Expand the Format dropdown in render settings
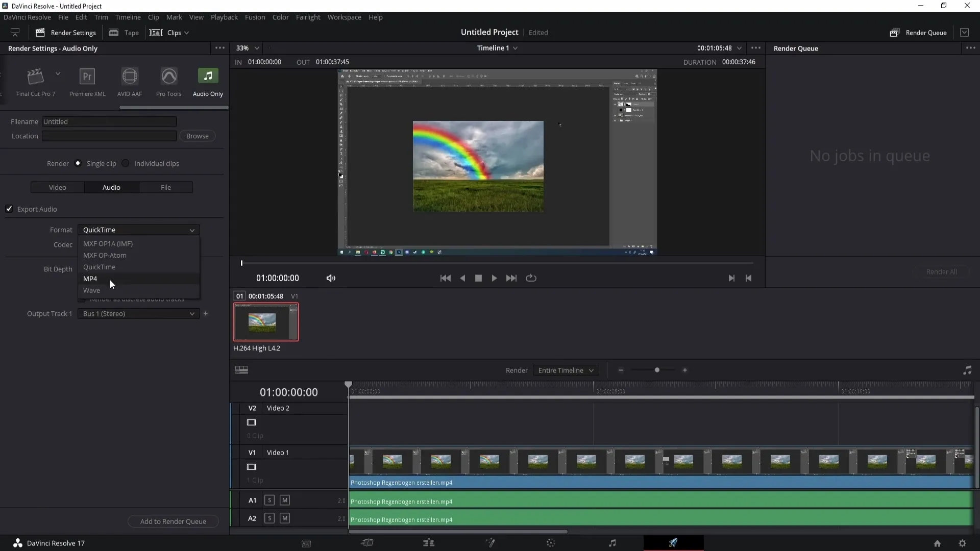Image resolution: width=980 pixels, height=551 pixels. 137,230
